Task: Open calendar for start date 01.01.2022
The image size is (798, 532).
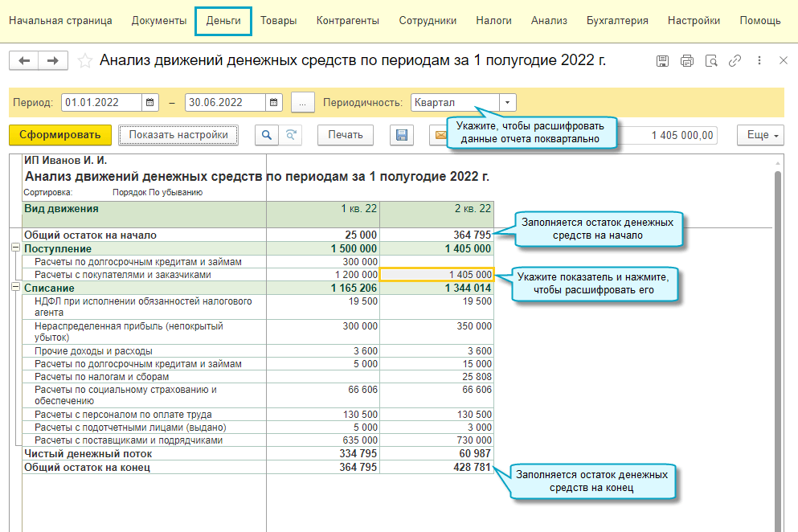Action: pos(150,103)
